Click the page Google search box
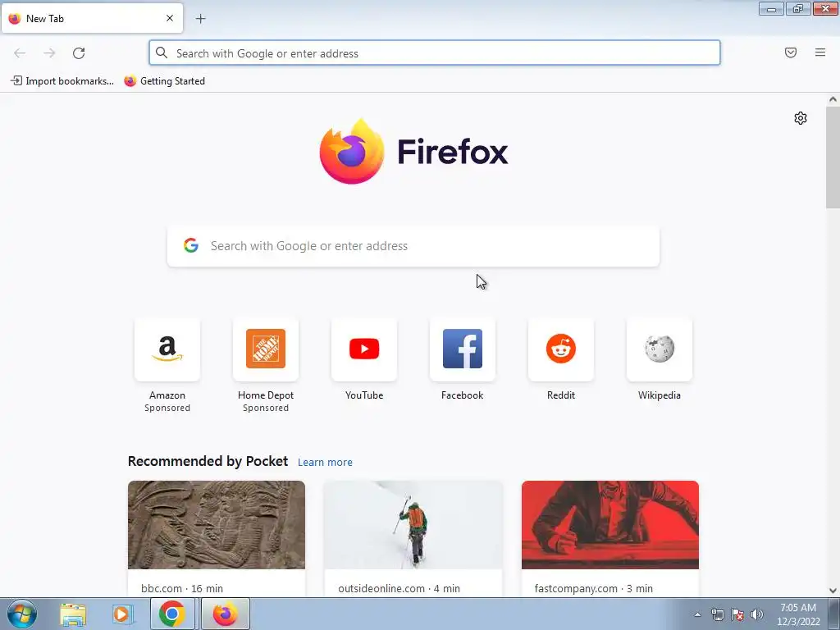The width and height of the screenshot is (840, 630). tap(413, 246)
